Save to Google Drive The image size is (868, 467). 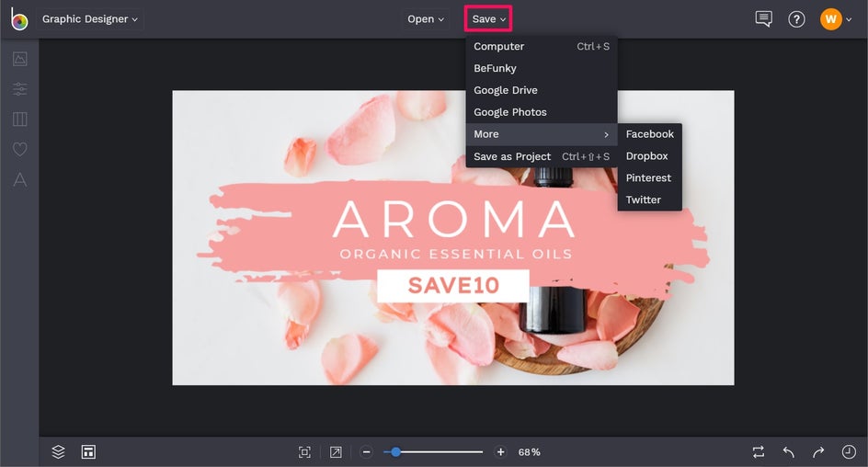542,90
